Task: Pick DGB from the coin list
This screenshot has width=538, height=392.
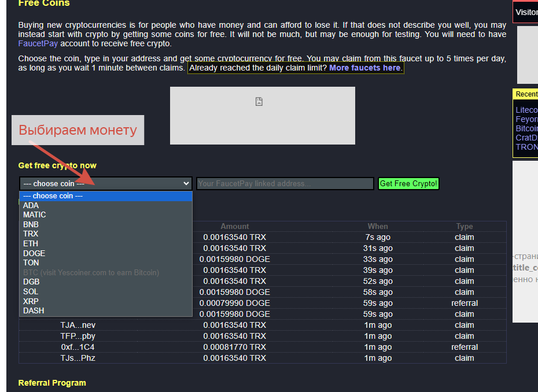Action: 106,282
